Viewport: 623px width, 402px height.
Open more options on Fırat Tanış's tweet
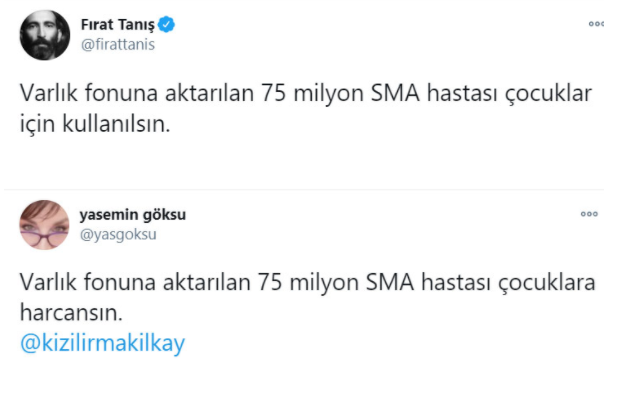[x=597, y=23]
